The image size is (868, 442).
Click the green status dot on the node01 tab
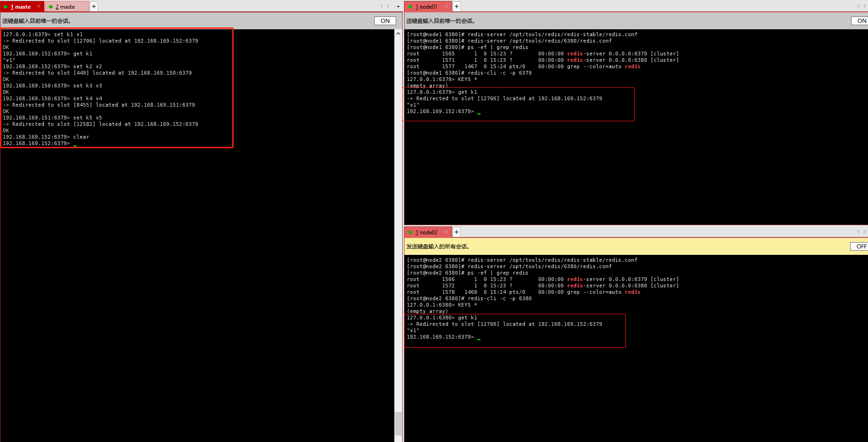click(x=410, y=7)
